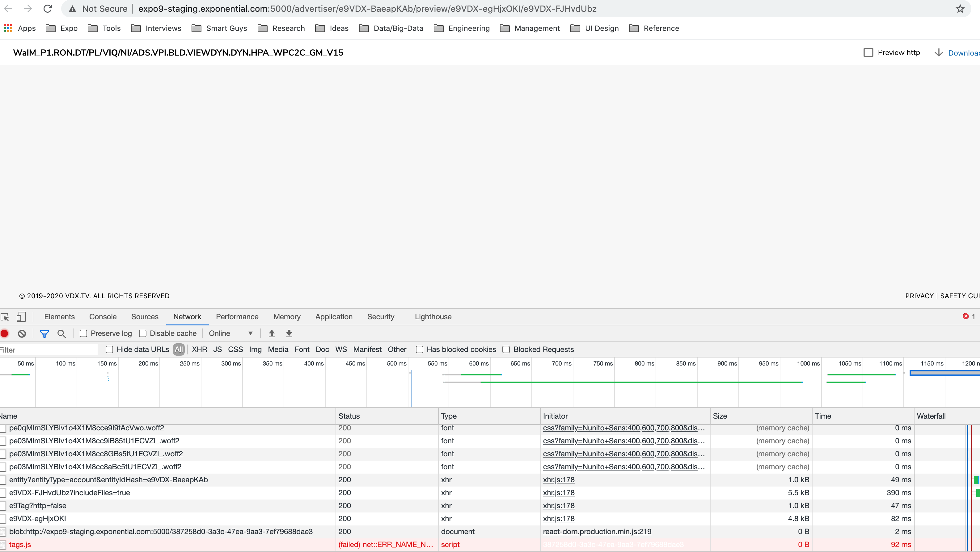Click the red record network log button
This screenshot has width=980, height=552.
click(x=5, y=333)
